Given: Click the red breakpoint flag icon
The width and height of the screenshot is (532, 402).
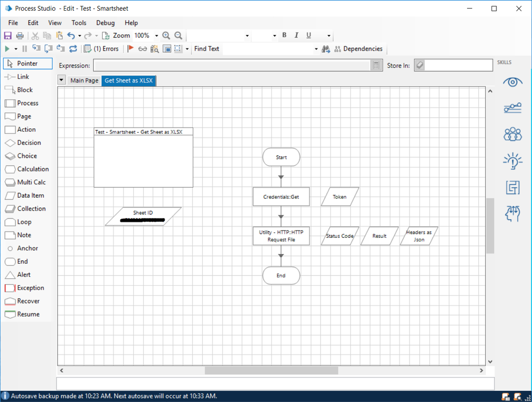Looking at the screenshot, I should coord(130,49).
